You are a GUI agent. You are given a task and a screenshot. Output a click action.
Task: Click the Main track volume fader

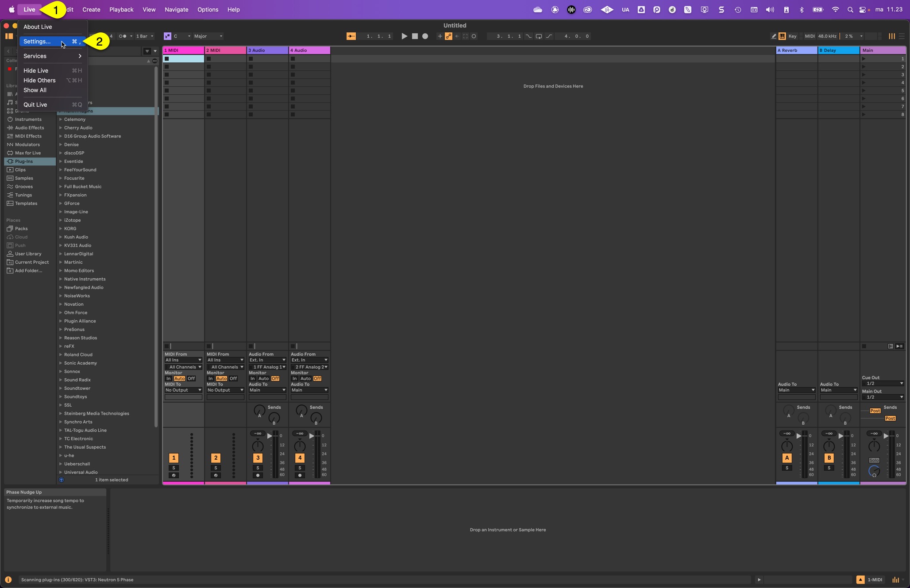point(886,436)
